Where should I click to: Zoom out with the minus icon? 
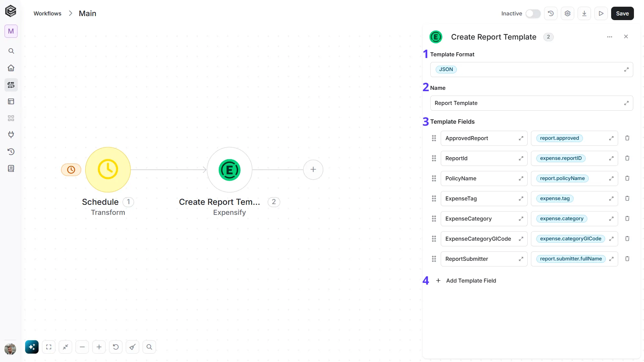pos(82,347)
